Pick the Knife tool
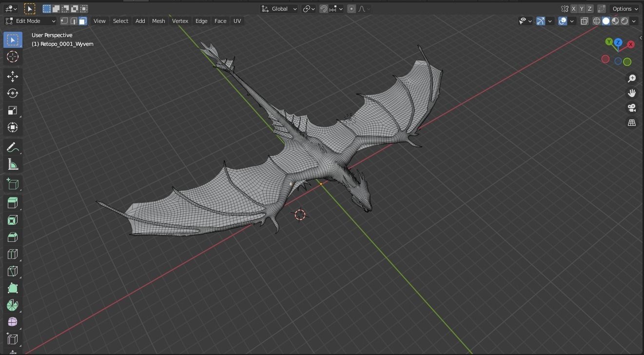Image resolution: width=644 pixels, height=355 pixels. (13, 271)
